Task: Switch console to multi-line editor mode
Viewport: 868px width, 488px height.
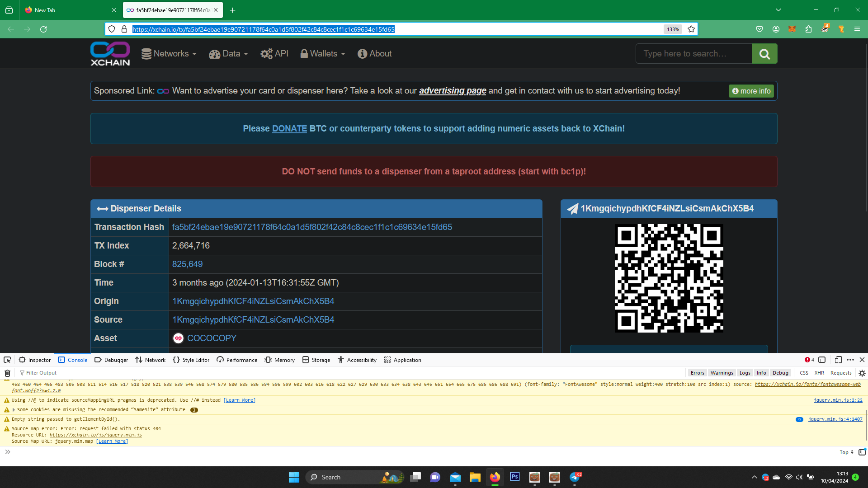Action: 862,452
